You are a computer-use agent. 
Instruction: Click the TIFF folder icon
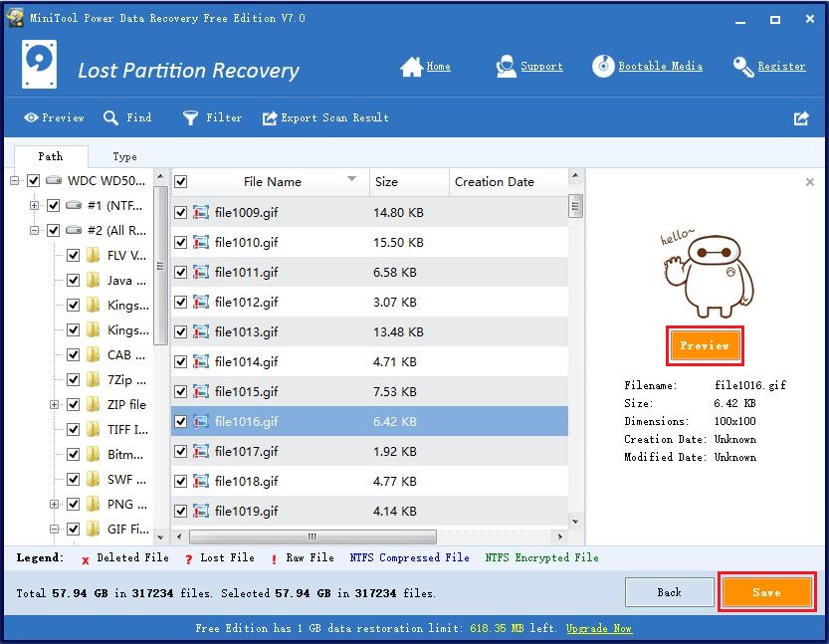click(x=94, y=429)
